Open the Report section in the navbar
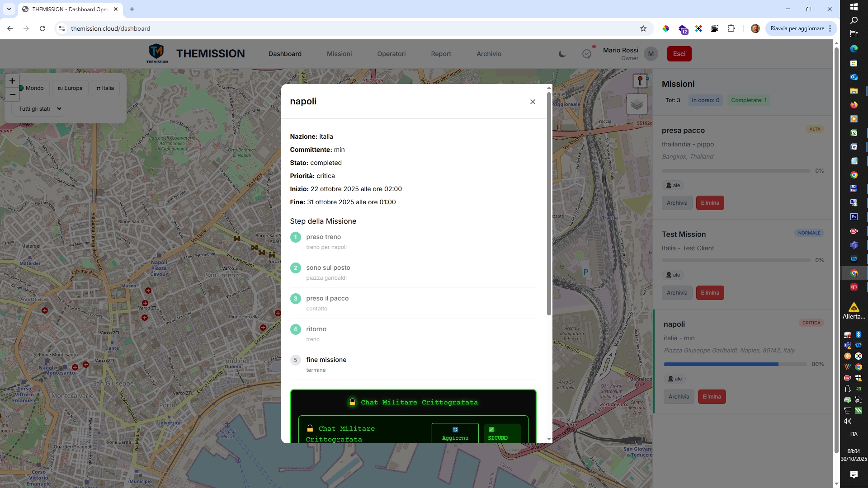 click(x=441, y=54)
